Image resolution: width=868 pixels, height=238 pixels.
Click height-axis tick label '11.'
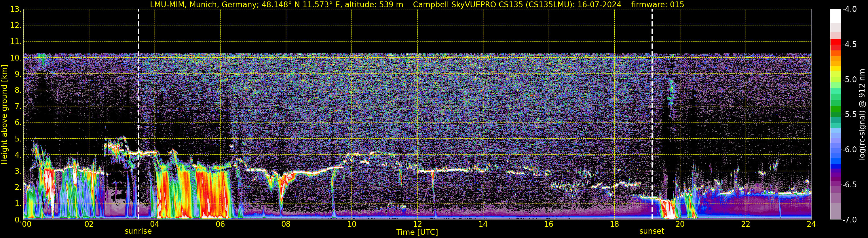click(16, 42)
